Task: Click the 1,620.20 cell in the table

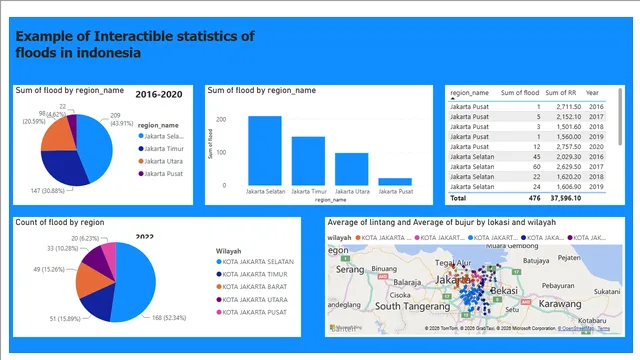Action: click(x=569, y=177)
